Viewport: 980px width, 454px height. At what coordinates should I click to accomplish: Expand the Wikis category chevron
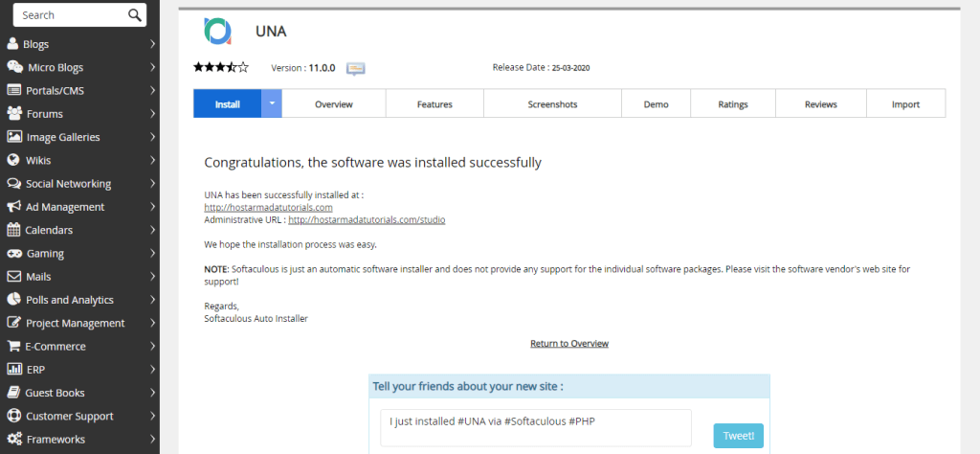152,159
